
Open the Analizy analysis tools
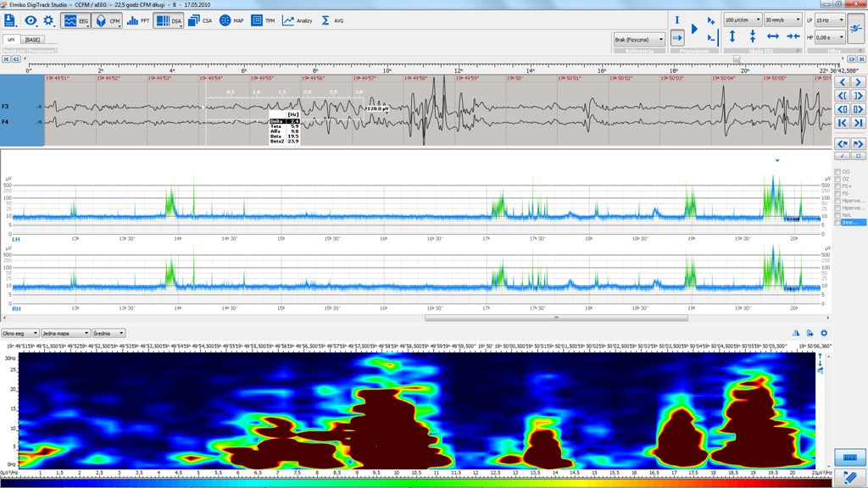coord(298,21)
